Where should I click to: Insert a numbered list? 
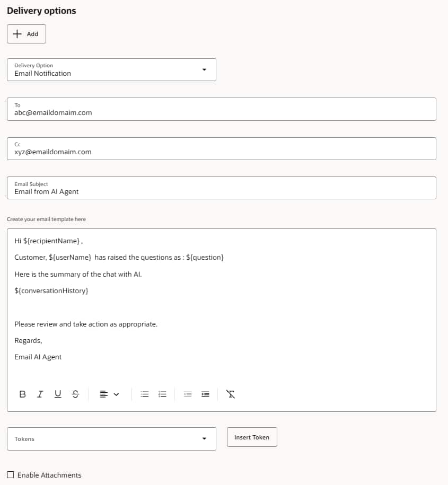click(x=163, y=394)
